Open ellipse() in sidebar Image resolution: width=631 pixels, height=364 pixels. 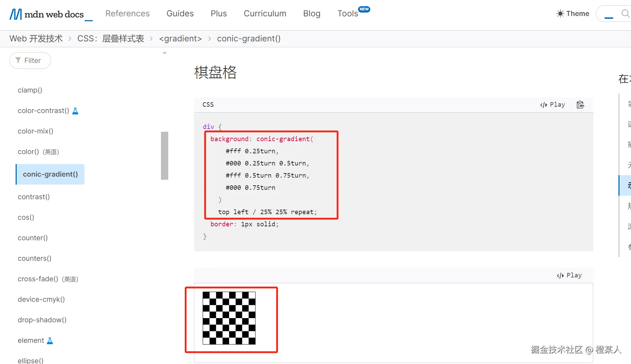tap(31, 361)
